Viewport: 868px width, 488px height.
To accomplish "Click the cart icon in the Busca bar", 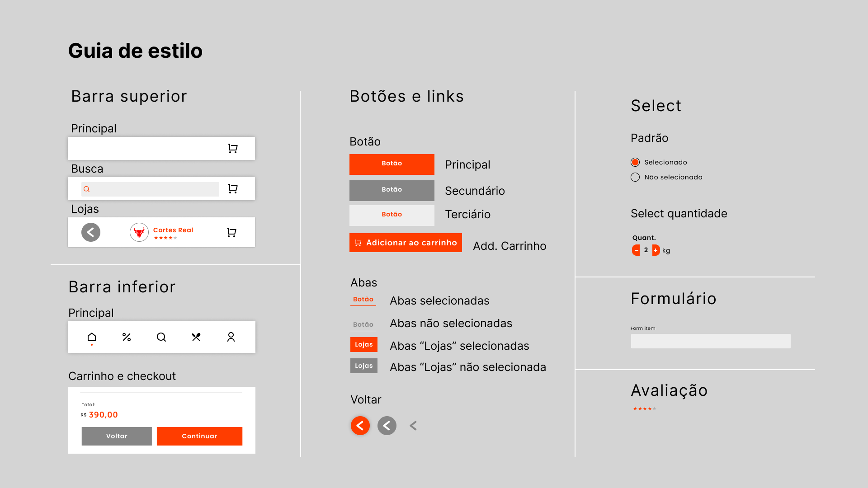I will point(233,188).
